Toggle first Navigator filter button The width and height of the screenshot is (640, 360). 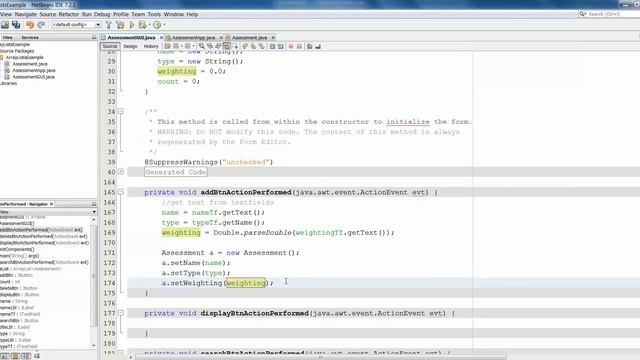click(5, 356)
